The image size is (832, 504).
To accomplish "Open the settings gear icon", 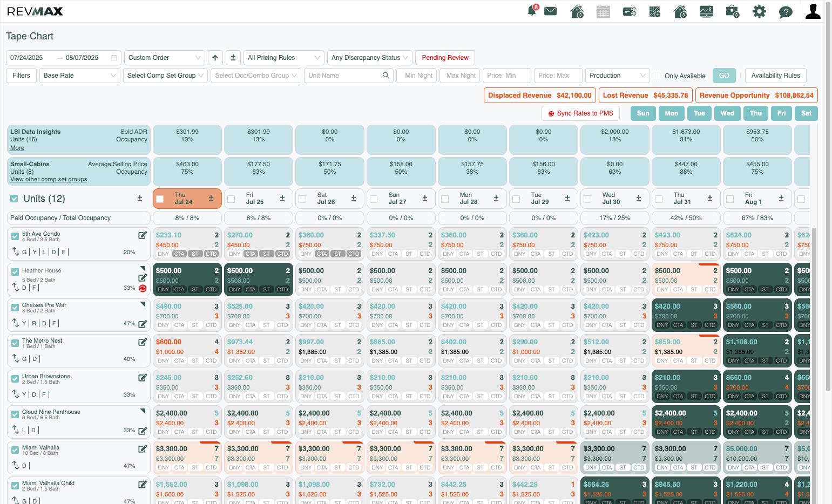I will coord(760,11).
